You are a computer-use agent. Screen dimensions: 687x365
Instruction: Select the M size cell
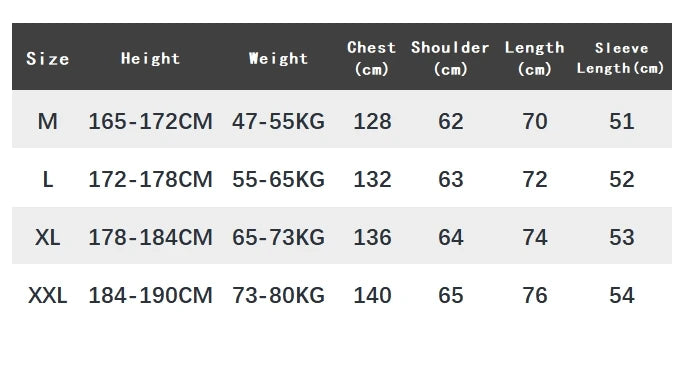pyautogui.click(x=47, y=121)
